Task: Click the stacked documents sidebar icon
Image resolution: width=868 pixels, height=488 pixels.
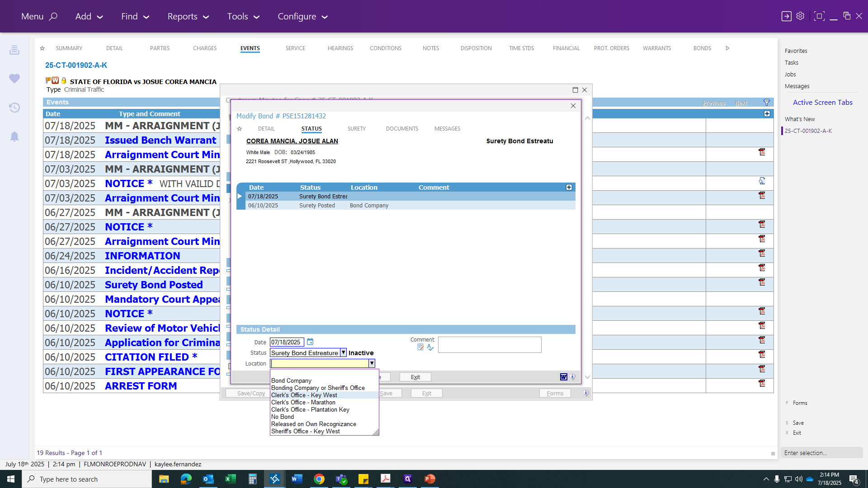Action: coord(14,50)
